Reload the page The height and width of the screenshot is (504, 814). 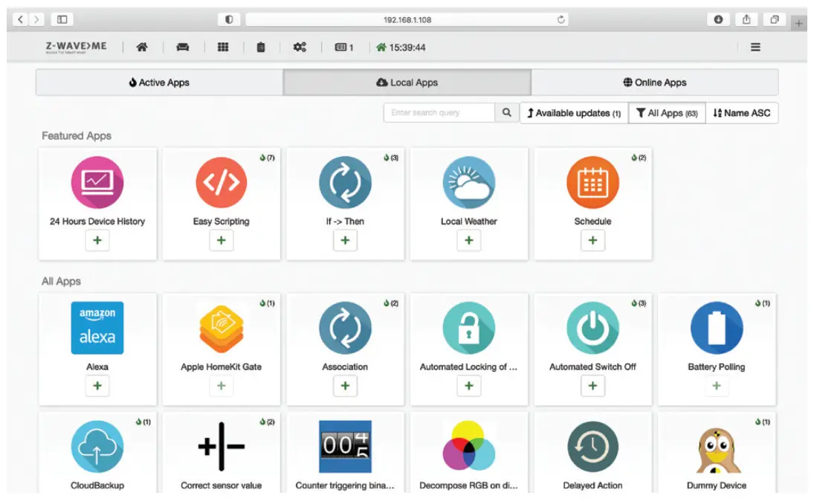click(561, 20)
